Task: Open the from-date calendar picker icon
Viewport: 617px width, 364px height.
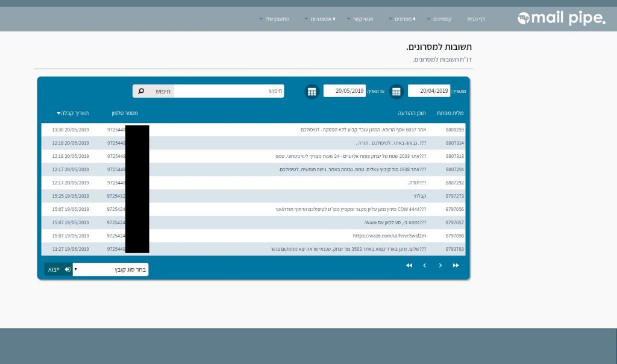Action: [x=396, y=92]
